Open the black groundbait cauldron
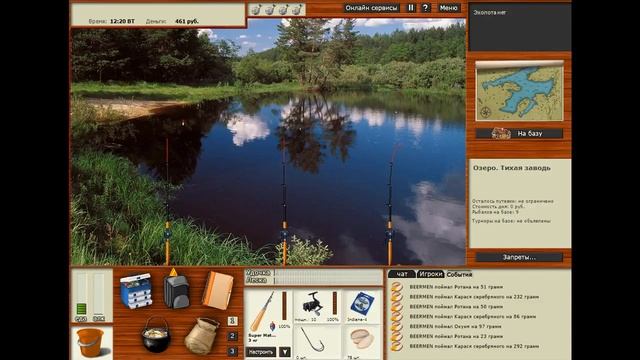640x360 pixels. [x=156, y=335]
